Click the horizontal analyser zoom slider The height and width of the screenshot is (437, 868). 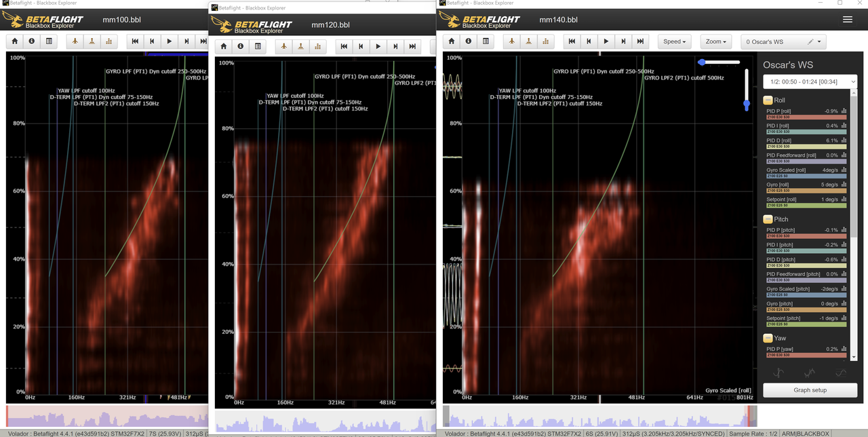[719, 62]
